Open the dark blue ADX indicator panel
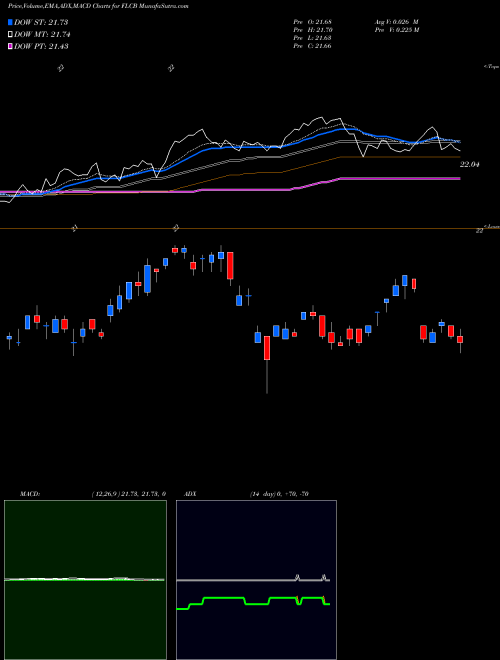Viewport: 500px width, 660px height. 256,580
